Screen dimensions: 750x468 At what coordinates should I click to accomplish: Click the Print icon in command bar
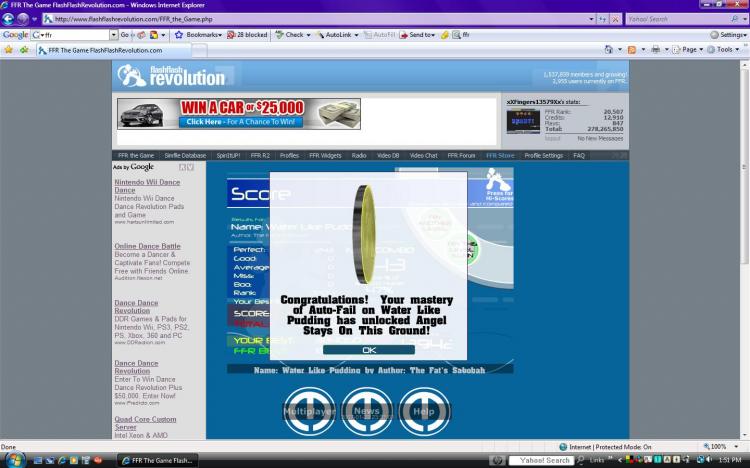[655, 50]
